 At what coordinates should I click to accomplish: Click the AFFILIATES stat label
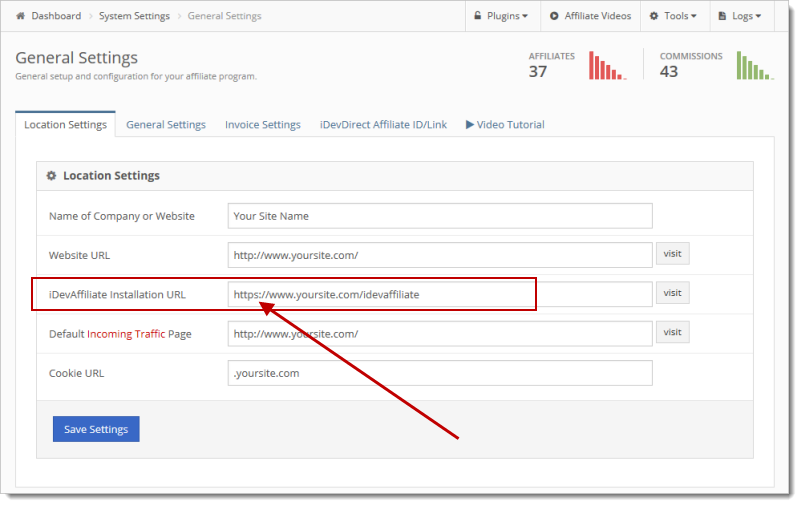[x=552, y=56]
